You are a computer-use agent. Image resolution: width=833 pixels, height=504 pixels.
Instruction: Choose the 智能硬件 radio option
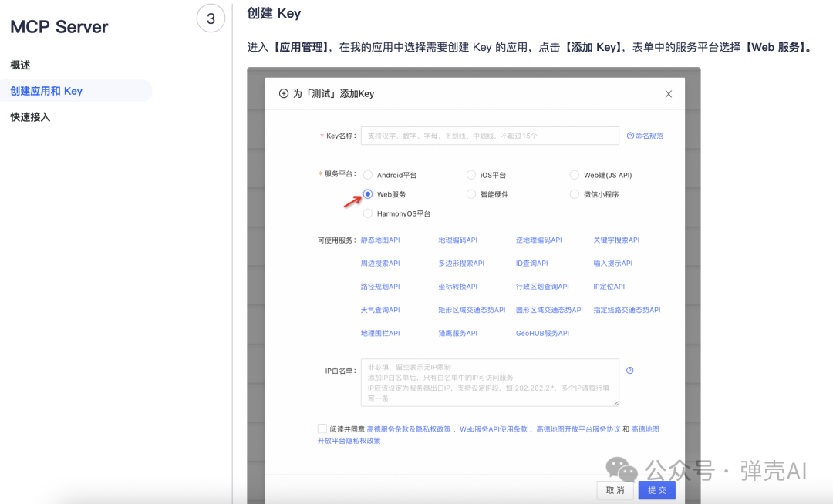tap(471, 194)
